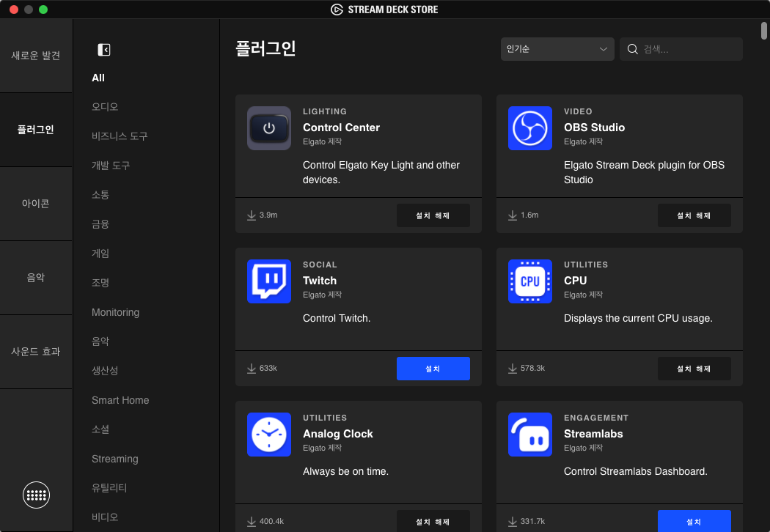Viewport: 770px width, 532px height.
Task: Click the OBS Studio plugin icon
Action: click(530, 128)
